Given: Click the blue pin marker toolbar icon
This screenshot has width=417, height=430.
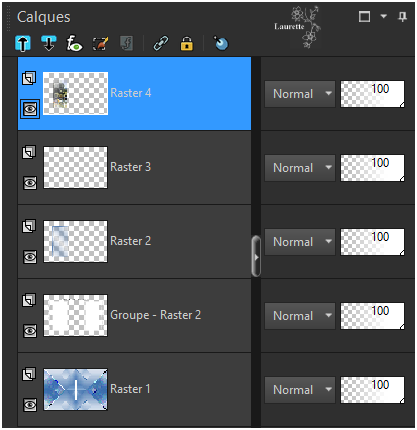Looking at the screenshot, I should [x=221, y=43].
